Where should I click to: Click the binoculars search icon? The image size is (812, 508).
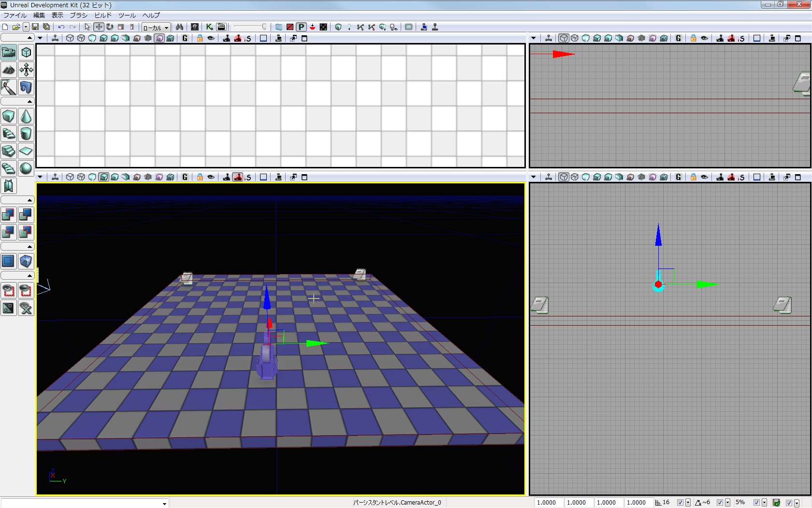pyautogui.click(x=179, y=27)
